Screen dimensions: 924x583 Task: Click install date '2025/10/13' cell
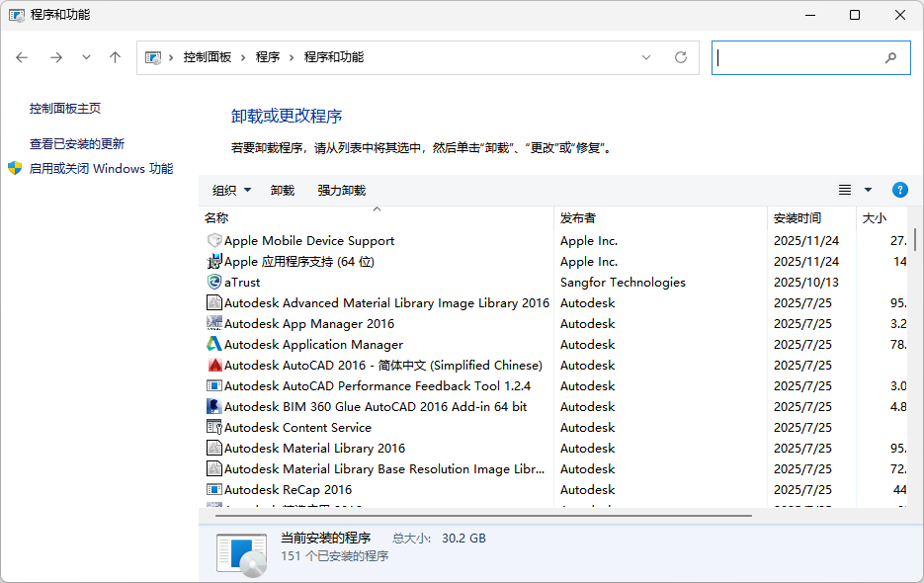click(x=805, y=283)
